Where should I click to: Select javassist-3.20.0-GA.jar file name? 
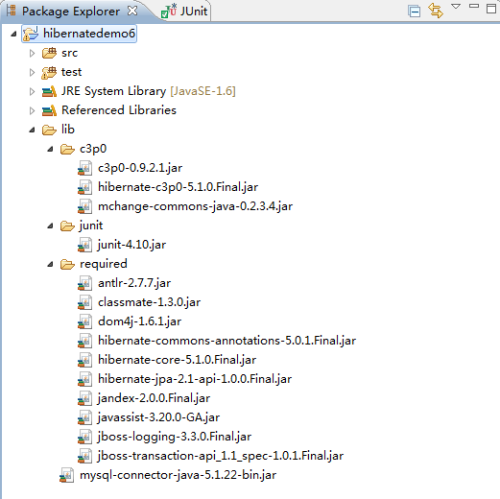(x=159, y=418)
